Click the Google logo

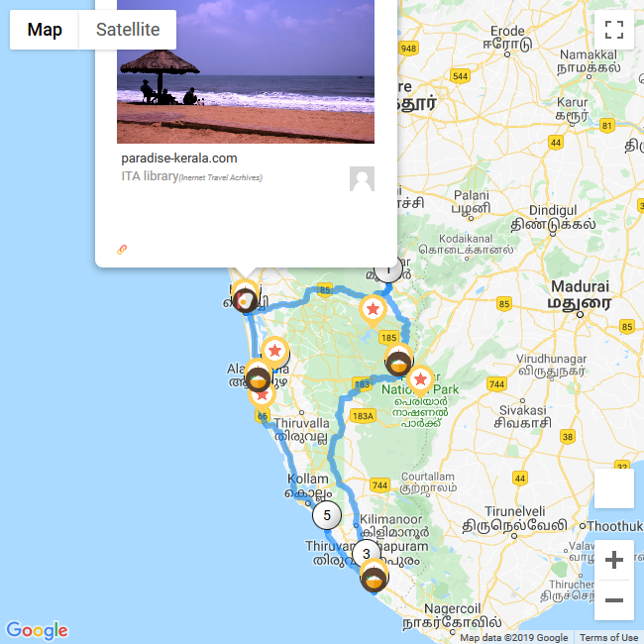pos(37,630)
